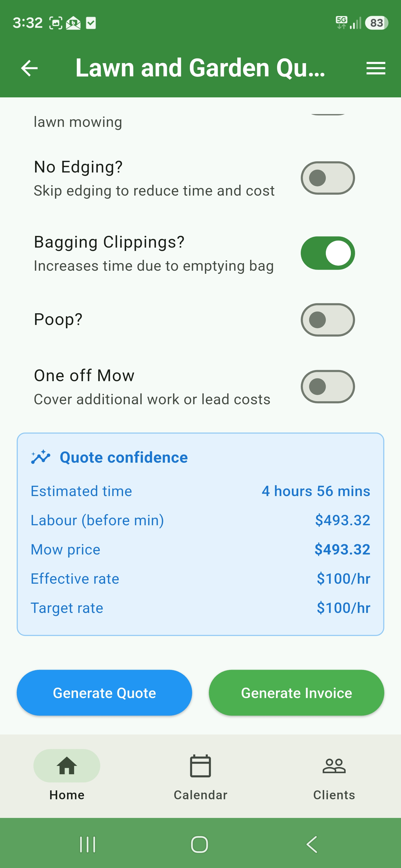Tap Android recent apps button
This screenshot has height=868, width=401.
(88, 844)
